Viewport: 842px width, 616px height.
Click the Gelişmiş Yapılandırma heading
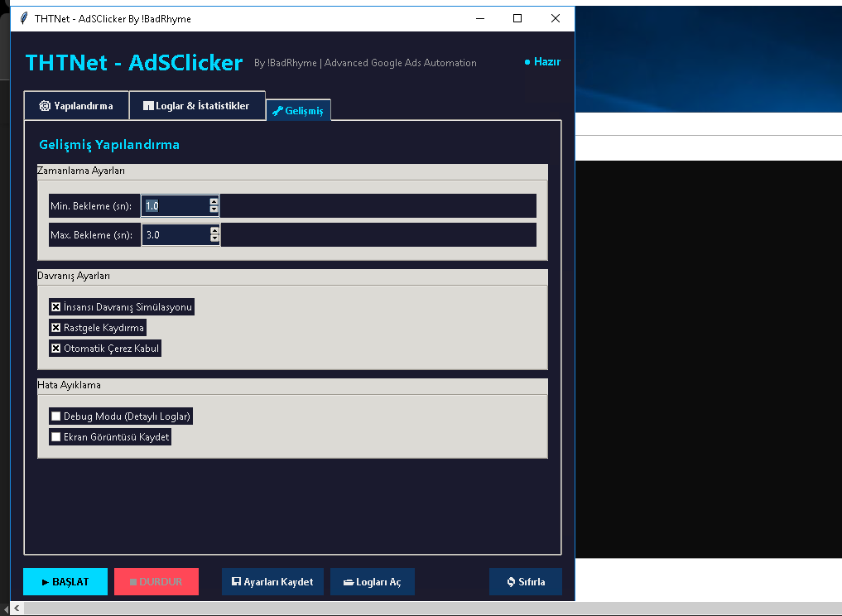point(109,144)
